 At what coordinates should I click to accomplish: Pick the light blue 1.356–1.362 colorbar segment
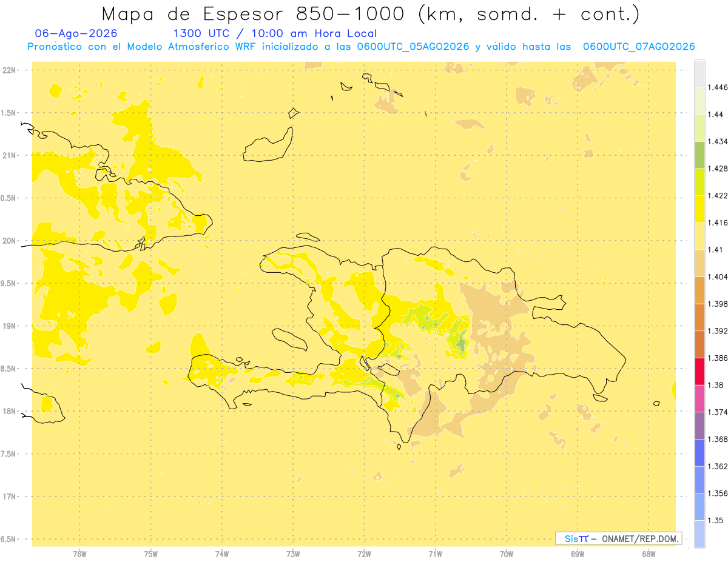tap(699, 480)
